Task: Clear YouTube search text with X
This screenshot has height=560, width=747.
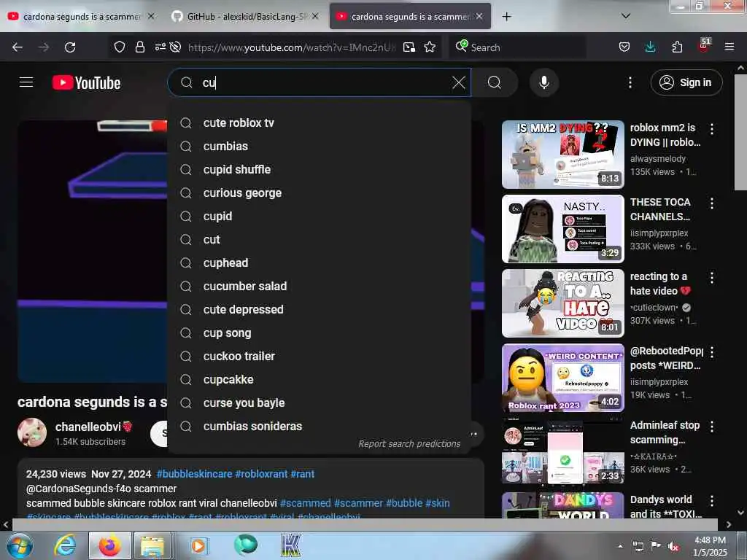Action: coord(459,82)
